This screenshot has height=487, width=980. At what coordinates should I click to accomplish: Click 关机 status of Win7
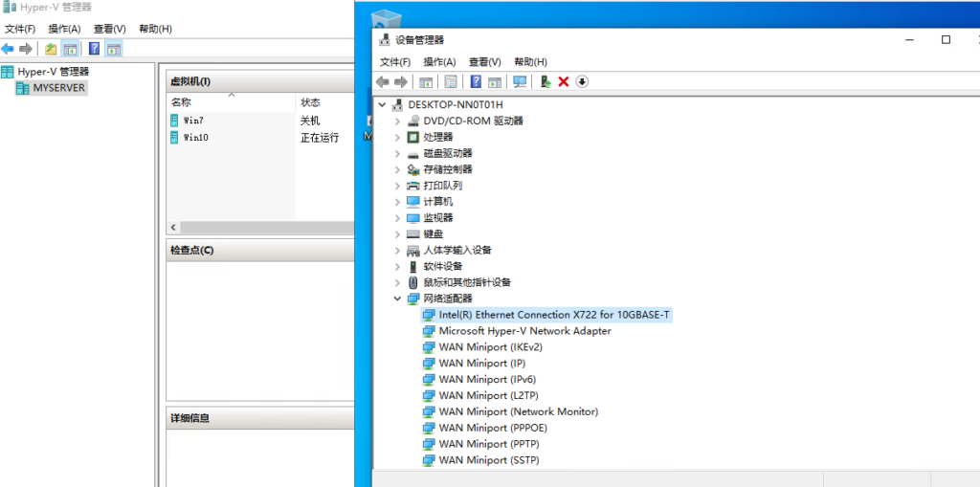[x=310, y=121]
